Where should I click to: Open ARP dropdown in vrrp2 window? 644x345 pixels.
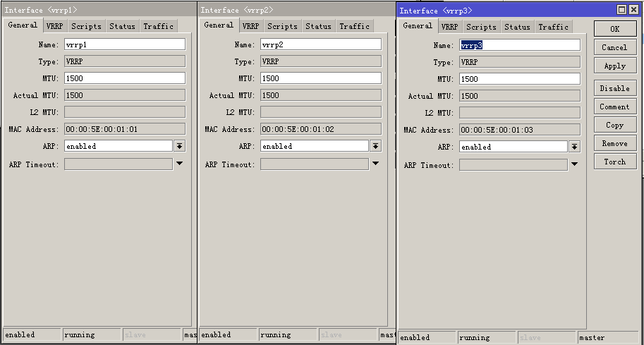pyautogui.click(x=375, y=146)
